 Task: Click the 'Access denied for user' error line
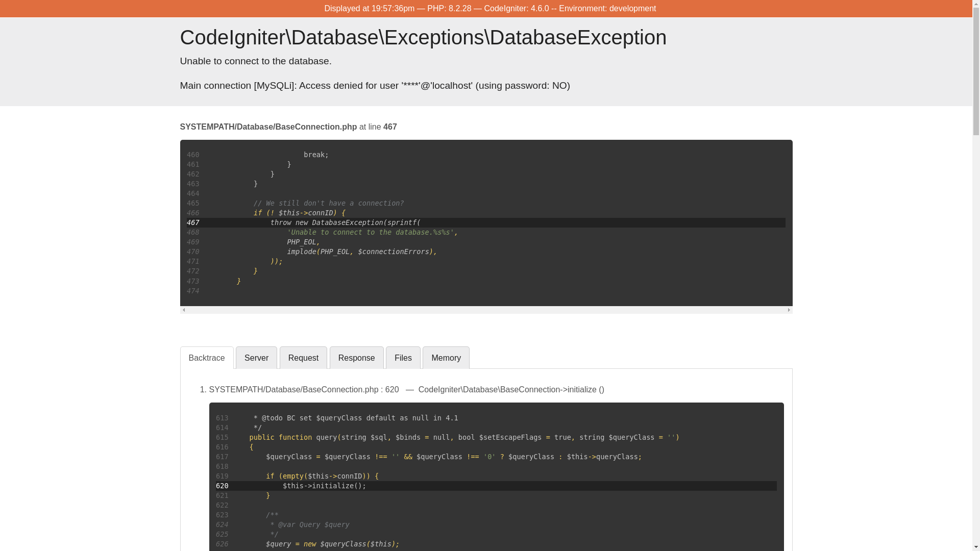click(375, 85)
